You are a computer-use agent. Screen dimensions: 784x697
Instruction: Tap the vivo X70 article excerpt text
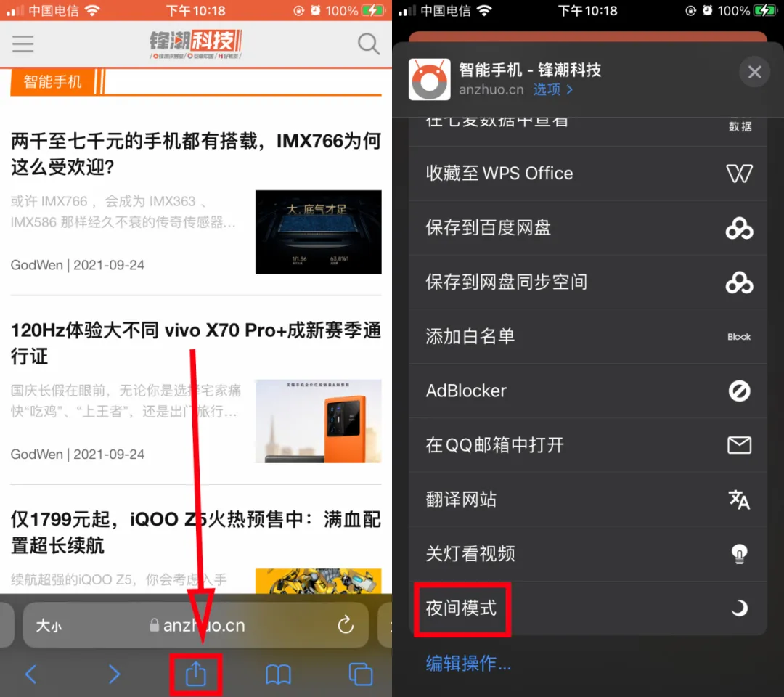point(125,401)
